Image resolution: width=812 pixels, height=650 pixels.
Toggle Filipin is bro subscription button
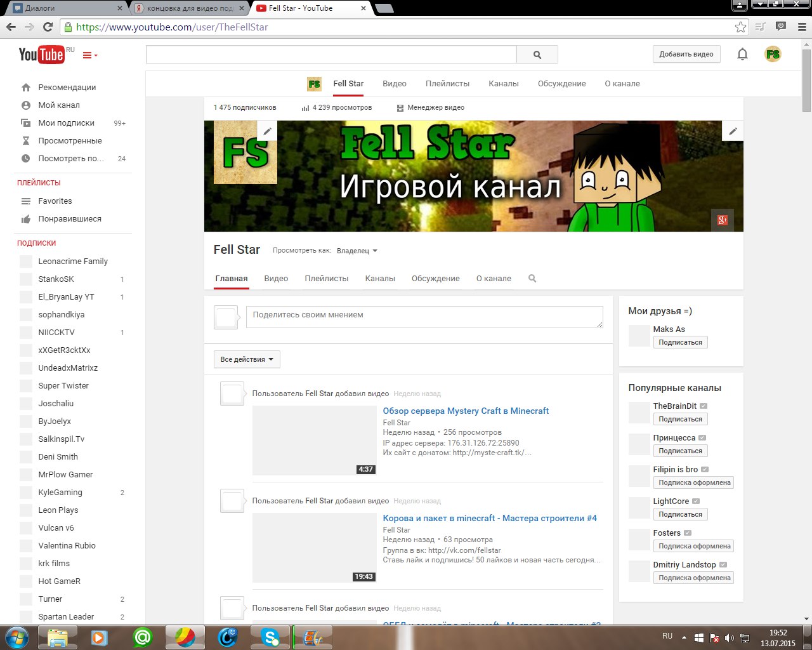point(694,482)
